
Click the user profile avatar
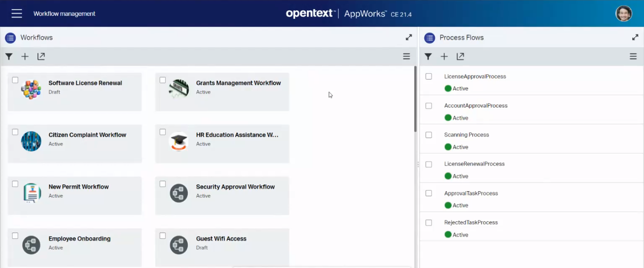pos(624,14)
